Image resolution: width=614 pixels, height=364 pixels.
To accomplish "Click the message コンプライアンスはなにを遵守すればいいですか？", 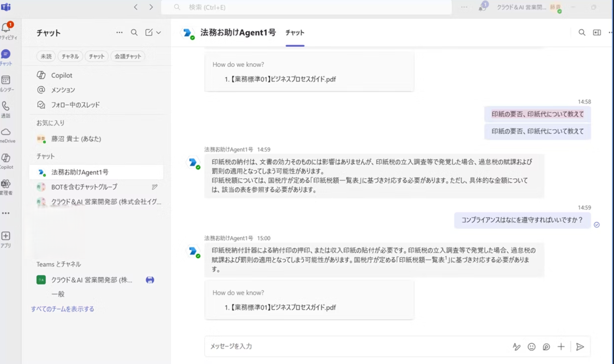I will point(522,220).
